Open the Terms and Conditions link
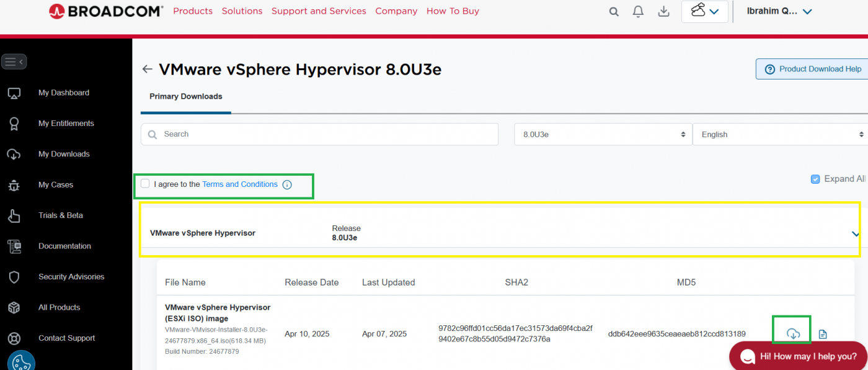 (240, 184)
